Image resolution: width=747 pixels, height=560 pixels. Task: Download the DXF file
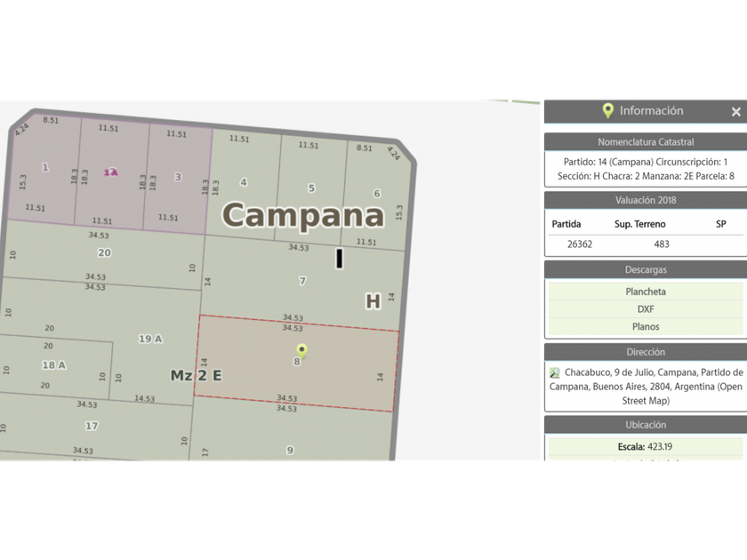(646, 309)
